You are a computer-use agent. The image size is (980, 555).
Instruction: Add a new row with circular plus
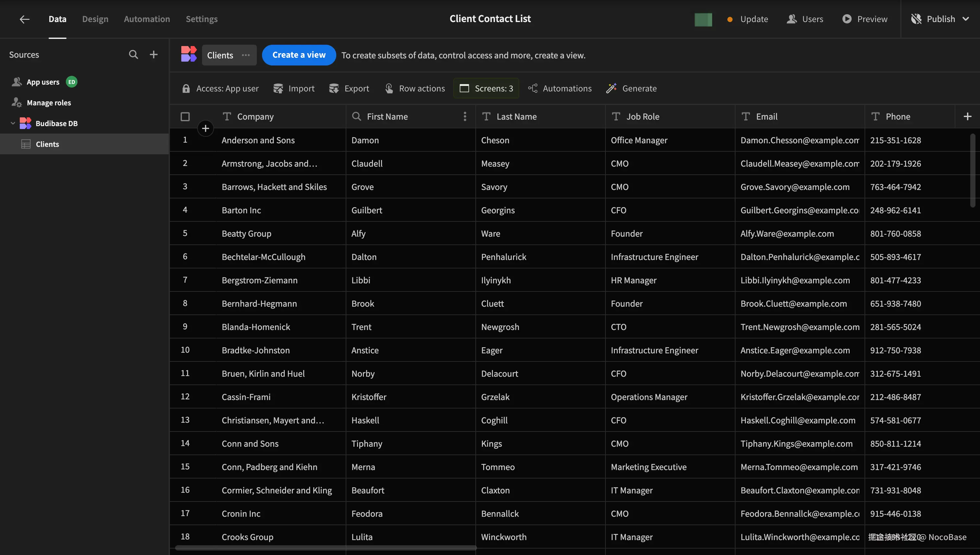pyautogui.click(x=206, y=128)
